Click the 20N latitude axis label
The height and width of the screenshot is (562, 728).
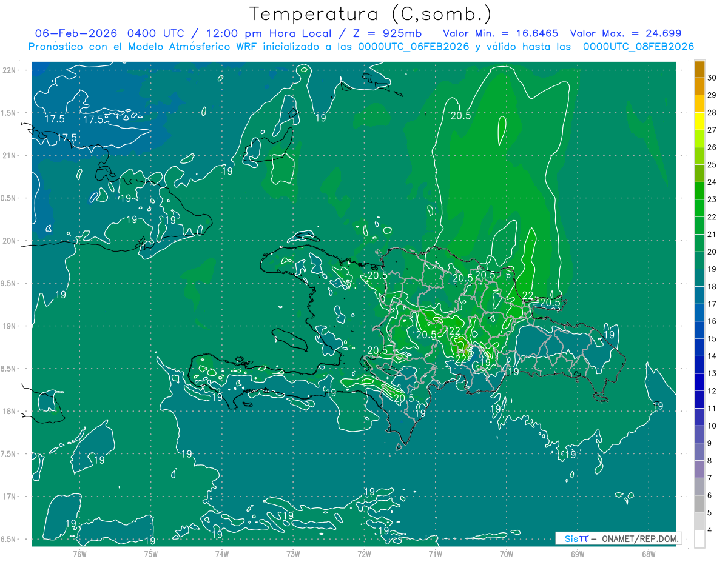click(10, 241)
